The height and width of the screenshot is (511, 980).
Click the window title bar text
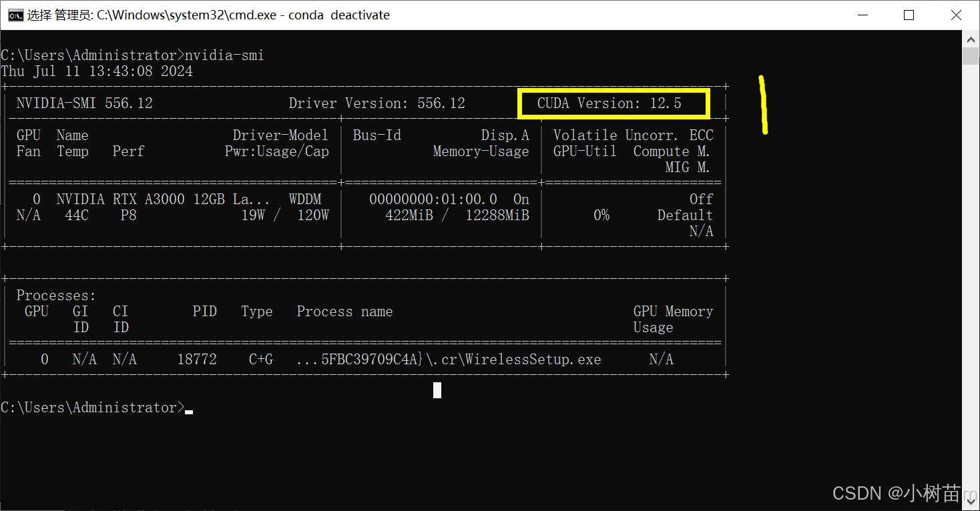(x=208, y=15)
